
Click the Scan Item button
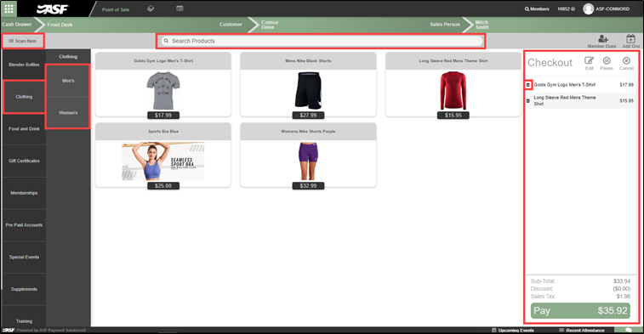tap(23, 41)
